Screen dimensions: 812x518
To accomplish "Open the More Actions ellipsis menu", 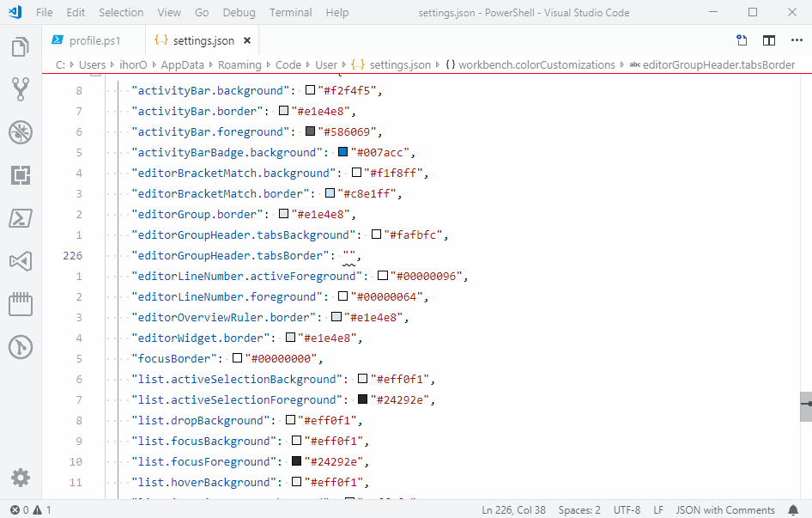I will [x=797, y=40].
